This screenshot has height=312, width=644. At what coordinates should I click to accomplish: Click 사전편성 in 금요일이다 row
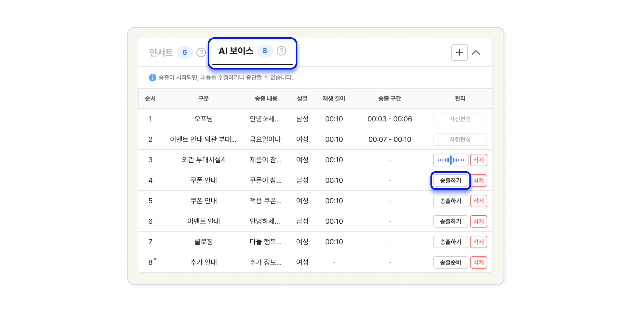pos(460,139)
